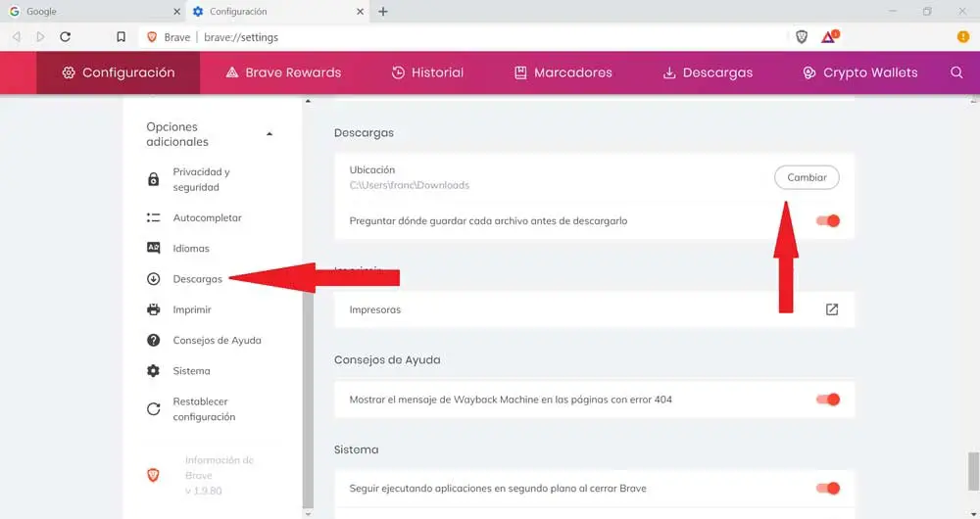The width and height of the screenshot is (980, 519).
Task: Close the Configuración tab
Action: [360, 11]
